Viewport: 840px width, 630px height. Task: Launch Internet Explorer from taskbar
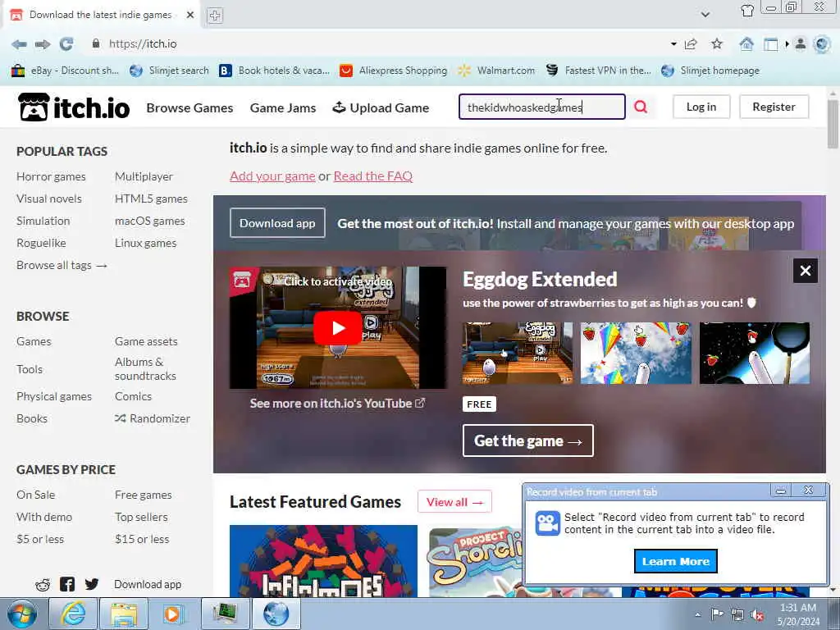[72, 614]
